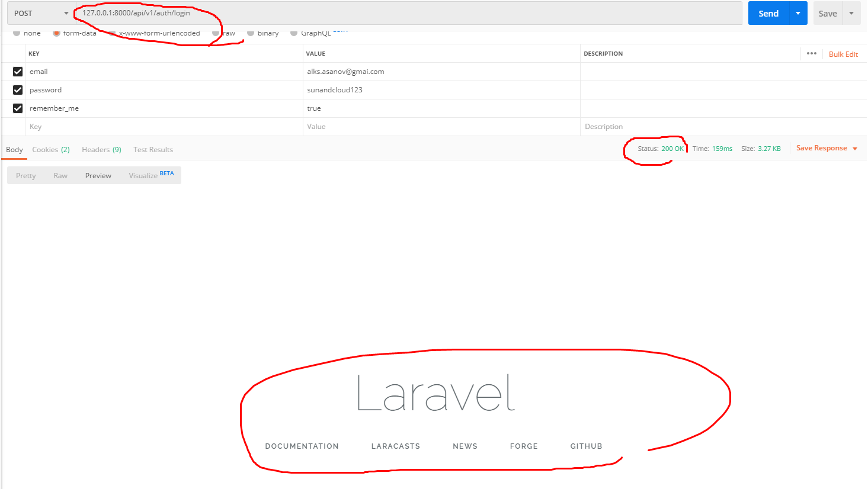Click the VALUE column header
The width and height of the screenshot is (868, 489).
[316, 53]
